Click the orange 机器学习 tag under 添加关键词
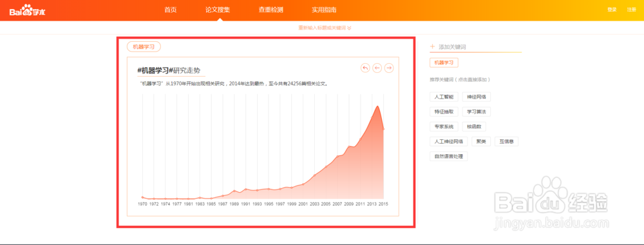Screen dimensions: 644x245 click(x=444, y=63)
